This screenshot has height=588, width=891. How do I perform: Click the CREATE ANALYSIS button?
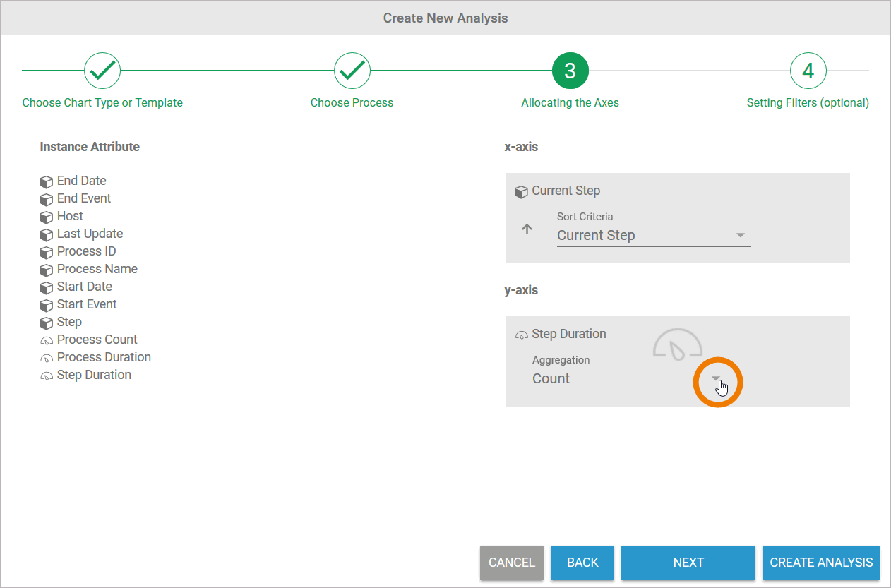point(820,563)
